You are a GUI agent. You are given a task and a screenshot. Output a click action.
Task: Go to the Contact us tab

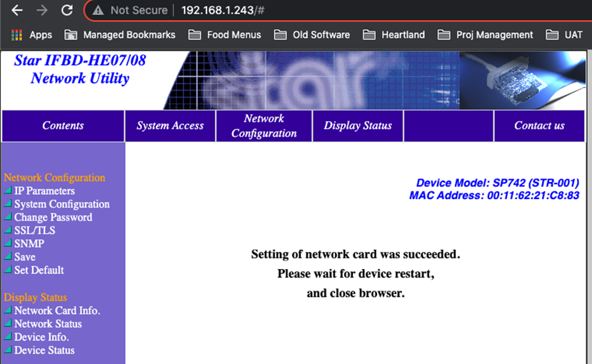click(539, 126)
